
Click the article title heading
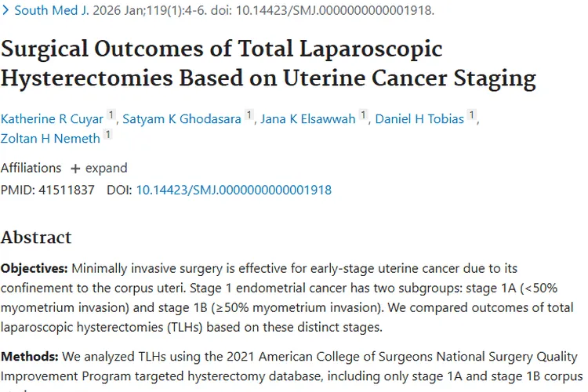pyautogui.click(x=268, y=64)
